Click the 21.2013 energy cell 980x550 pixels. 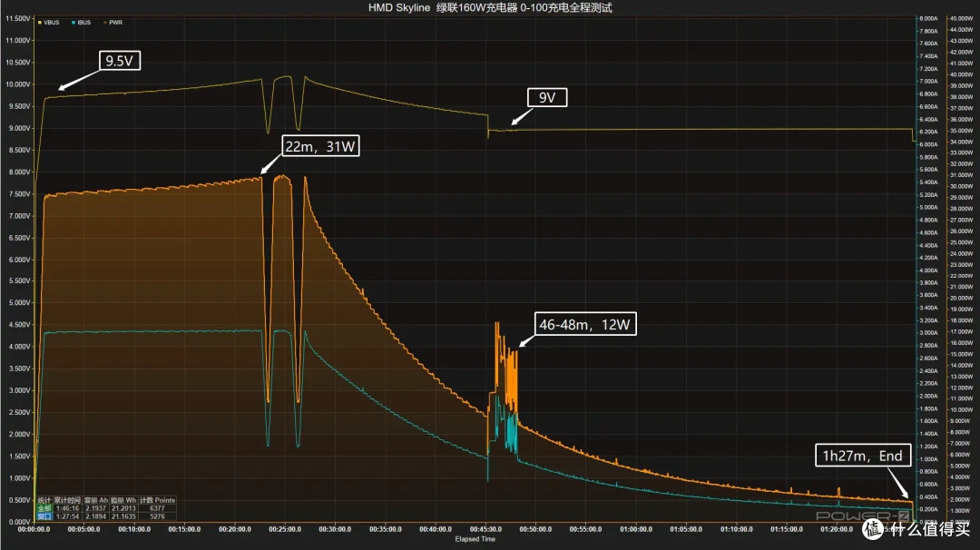coord(123,509)
